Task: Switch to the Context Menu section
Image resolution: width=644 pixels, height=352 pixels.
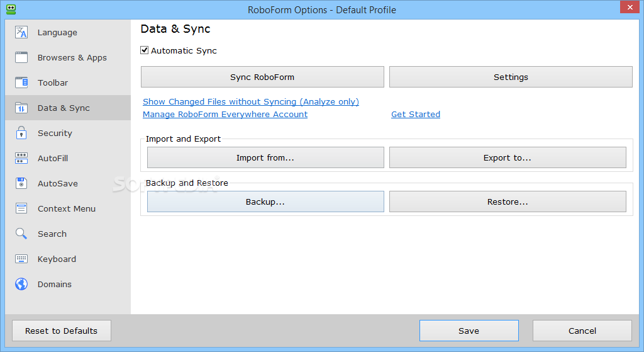Action: click(68, 208)
